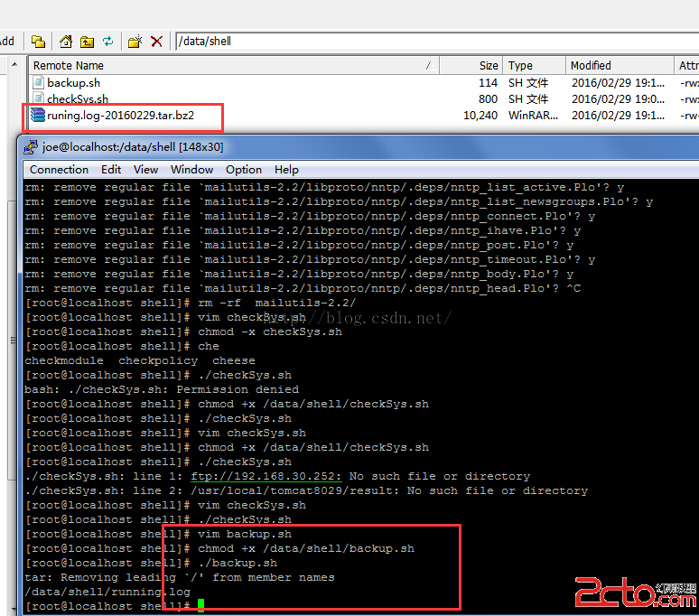Sort files by the Type column header
The image size is (699, 616).
tap(534, 66)
